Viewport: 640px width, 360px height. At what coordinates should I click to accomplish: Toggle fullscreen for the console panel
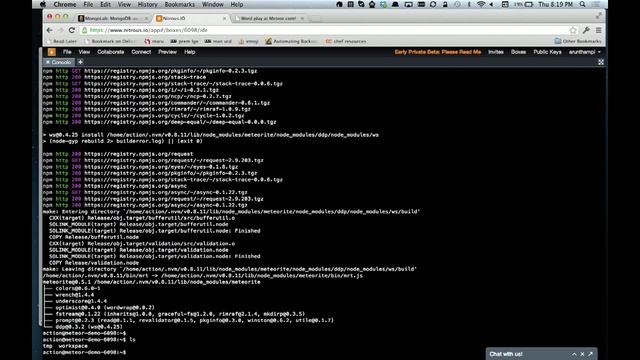click(x=601, y=62)
